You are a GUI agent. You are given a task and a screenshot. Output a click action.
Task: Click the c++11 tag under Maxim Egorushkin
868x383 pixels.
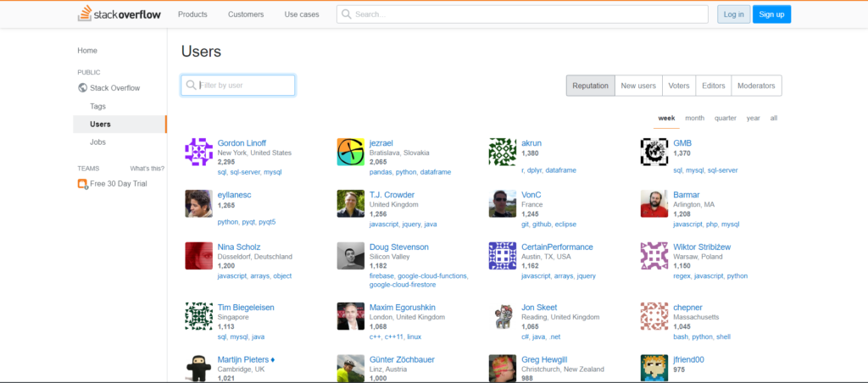point(394,336)
